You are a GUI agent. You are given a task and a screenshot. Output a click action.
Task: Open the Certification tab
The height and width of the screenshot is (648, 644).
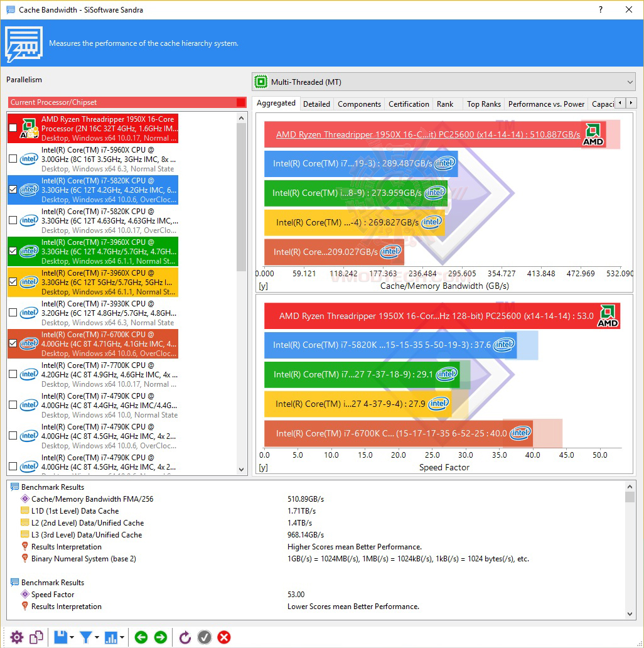[409, 104]
